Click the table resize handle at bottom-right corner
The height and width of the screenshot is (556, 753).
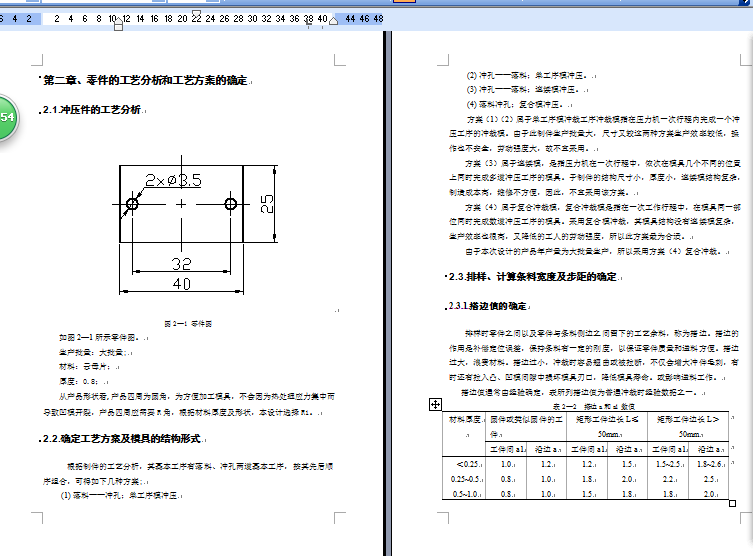pyautogui.click(x=732, y=503)
